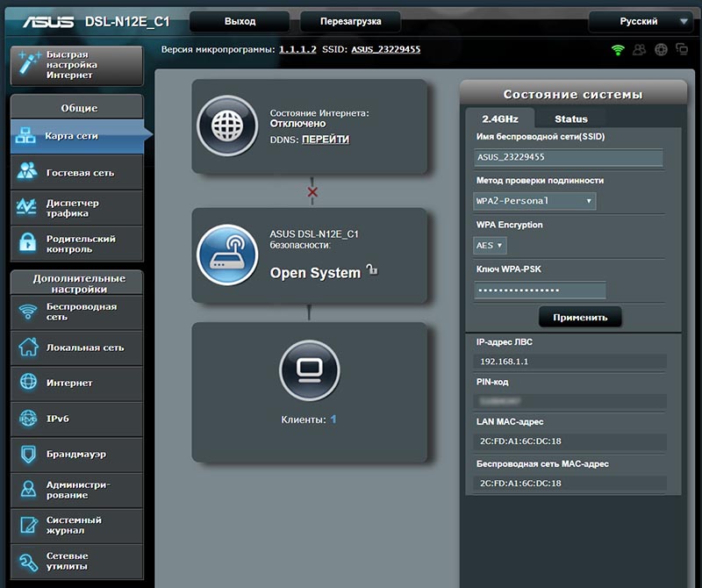Image resolution: width=702 pixels, height=588 pixels.
Task: Click the SSID name input field
Action: pyautogui.click(x=568, y=157)
